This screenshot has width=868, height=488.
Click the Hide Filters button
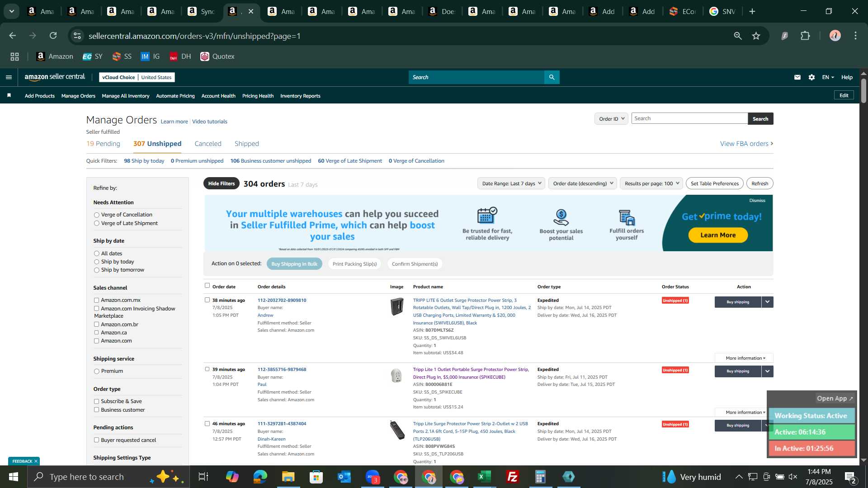[222, 183]
